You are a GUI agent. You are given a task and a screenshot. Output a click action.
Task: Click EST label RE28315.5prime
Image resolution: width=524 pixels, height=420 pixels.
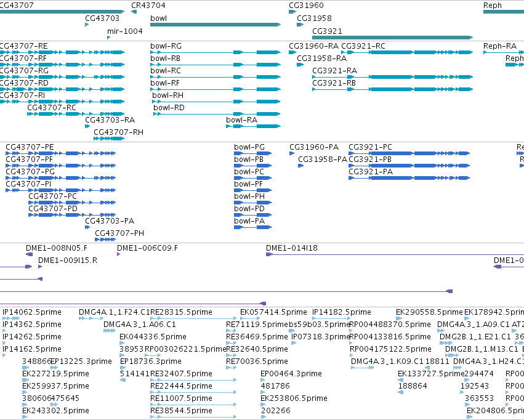point(181,312)
